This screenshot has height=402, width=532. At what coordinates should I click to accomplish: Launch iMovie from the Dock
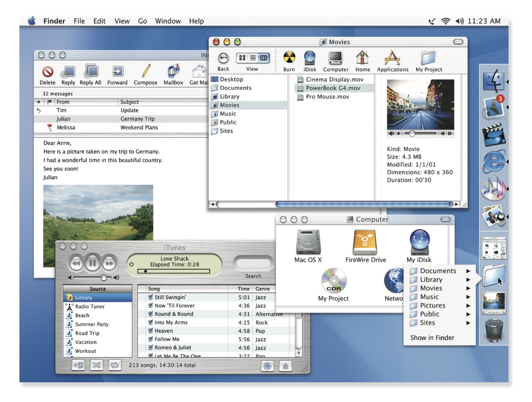[x=494, y=134]
